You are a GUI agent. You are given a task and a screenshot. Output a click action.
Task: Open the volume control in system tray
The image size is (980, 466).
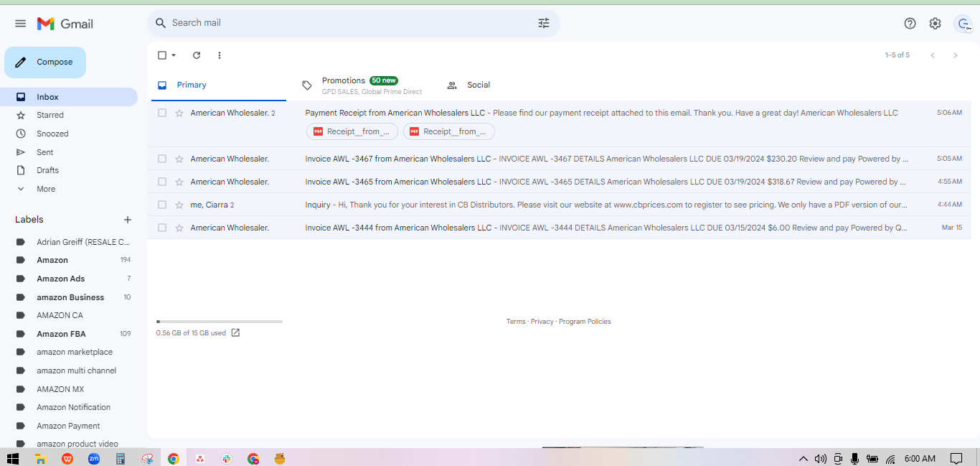821,458
